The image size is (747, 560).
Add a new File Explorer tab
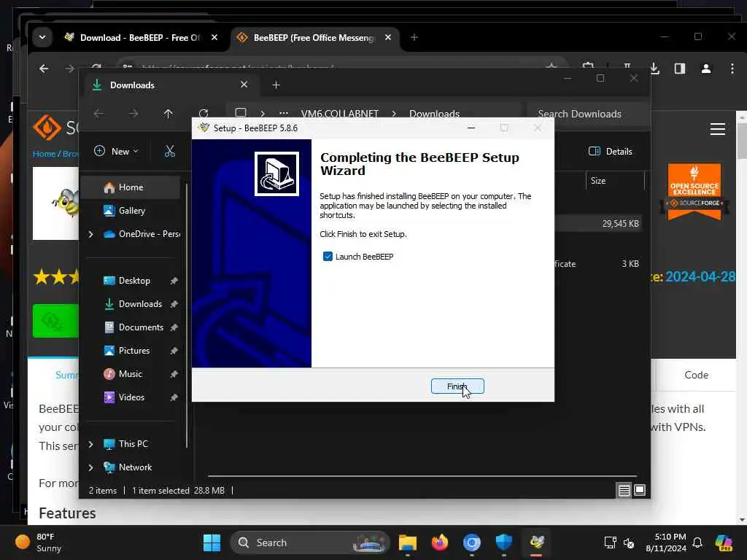click(x=276, y=85)
